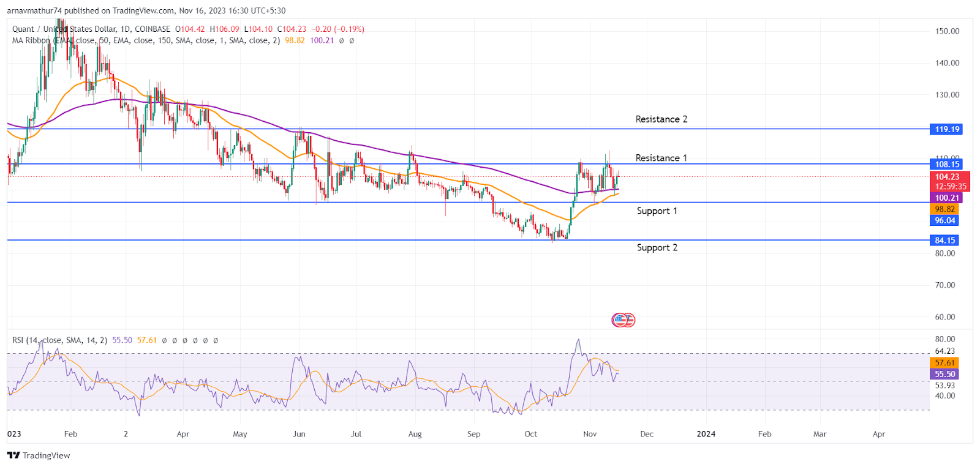The width and height of the screenshot is (980, 467).
Task: Click the 150.00 price axis label
Action: pyautogui.click(x=947, y=31)
